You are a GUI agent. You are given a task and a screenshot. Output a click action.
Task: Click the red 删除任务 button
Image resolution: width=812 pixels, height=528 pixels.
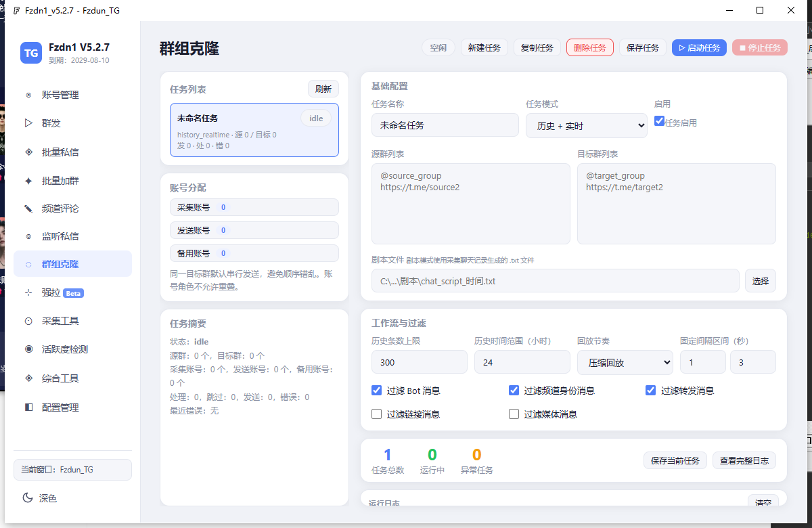pos(590,47)
